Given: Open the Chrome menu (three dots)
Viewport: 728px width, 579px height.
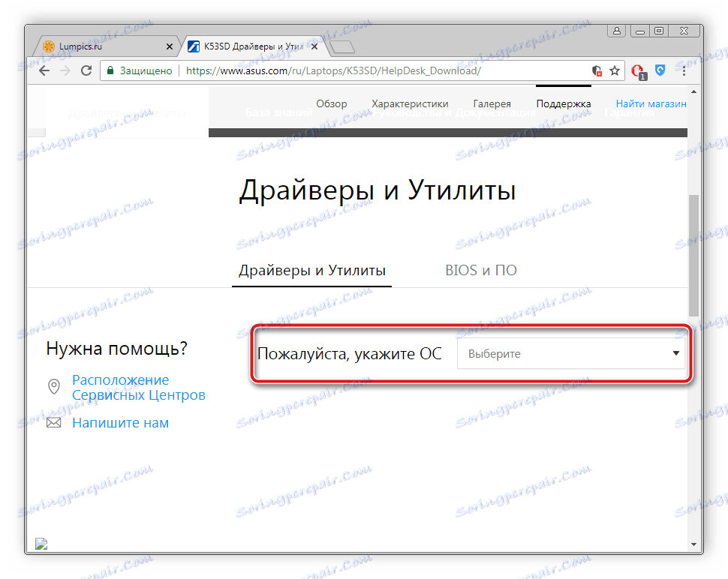Looking at the screenshot, I should (x=684, y=70).
